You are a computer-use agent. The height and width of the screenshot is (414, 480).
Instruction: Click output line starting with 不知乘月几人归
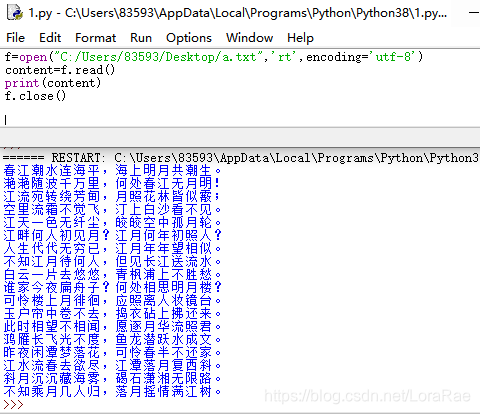(112, 391)
